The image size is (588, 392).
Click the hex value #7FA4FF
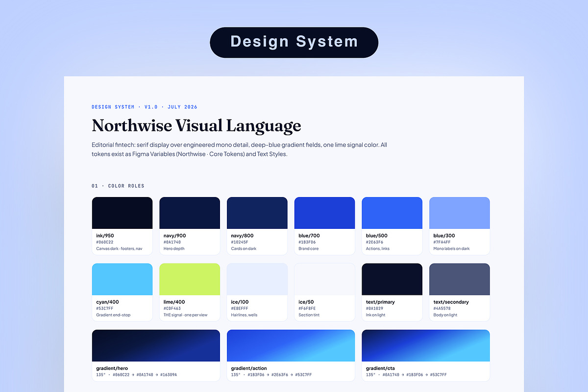(x=442, y=242)
